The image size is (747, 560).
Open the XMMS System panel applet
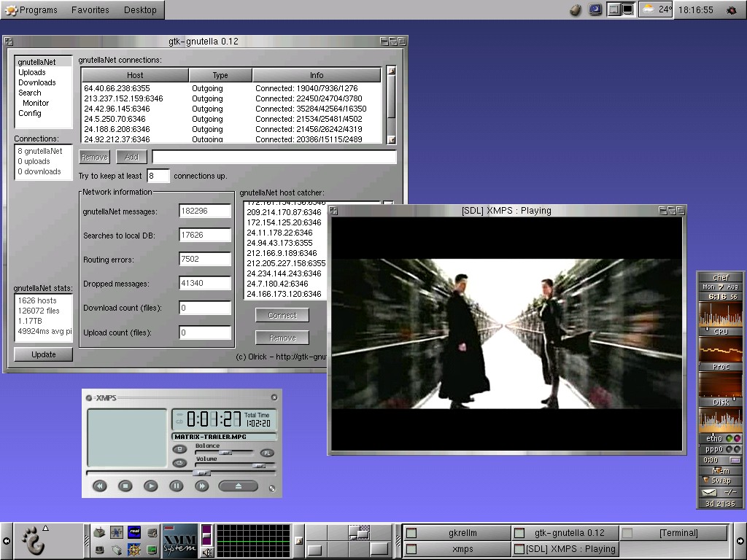pyautogui.click(x=179, y=540)
